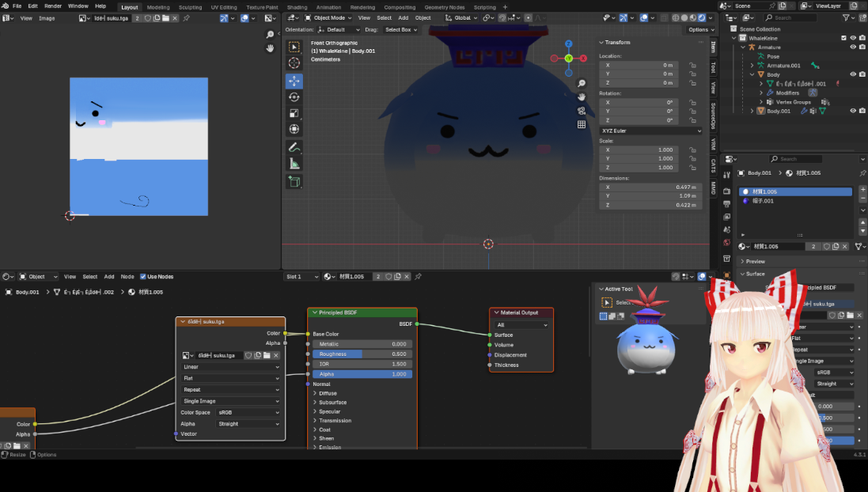
Task: Select the Measure tool in viewport toolbar
Action: coord(294,164)
